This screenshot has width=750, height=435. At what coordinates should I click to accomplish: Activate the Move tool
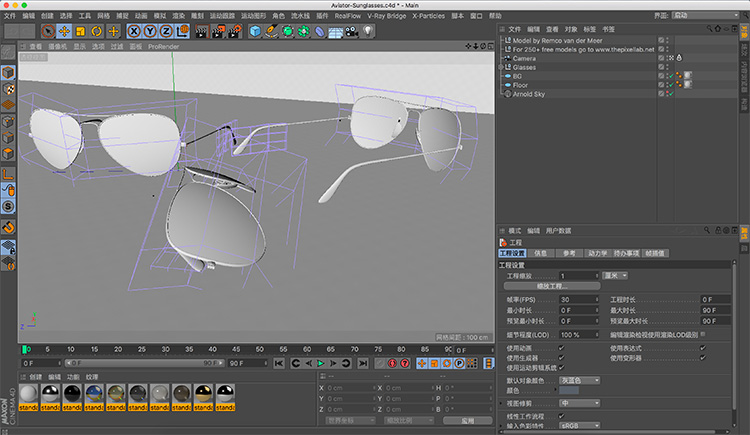click(x=64, y=32)
